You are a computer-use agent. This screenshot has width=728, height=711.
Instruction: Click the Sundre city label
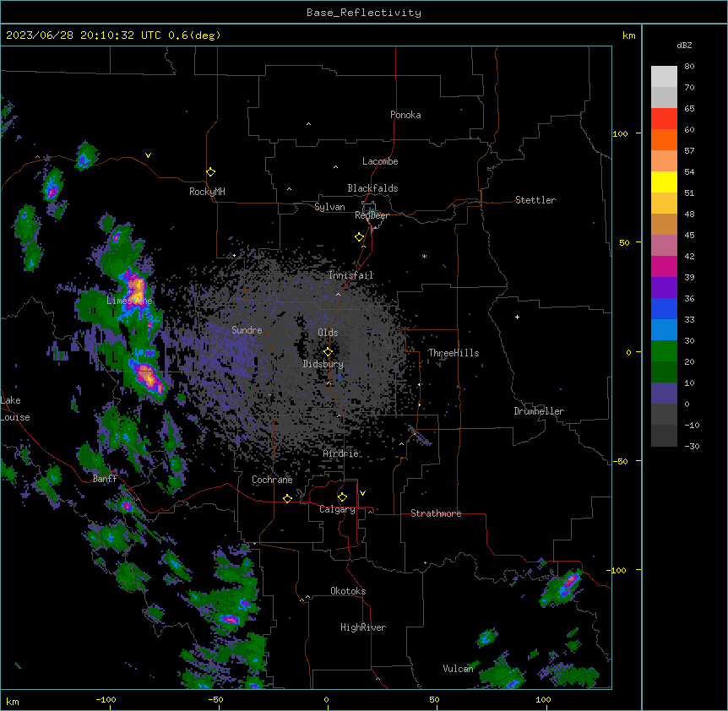point(247,330)
